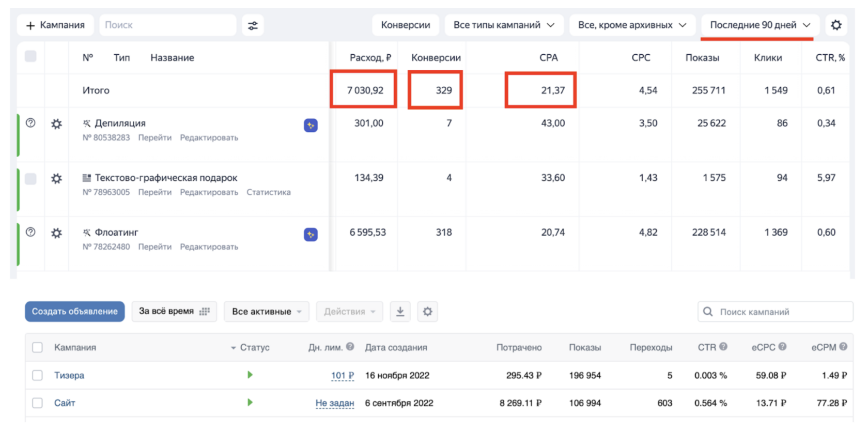The image size is (868, 432).
Task: Click play status icon for Тизера
Action: click(x=250, y=375)
